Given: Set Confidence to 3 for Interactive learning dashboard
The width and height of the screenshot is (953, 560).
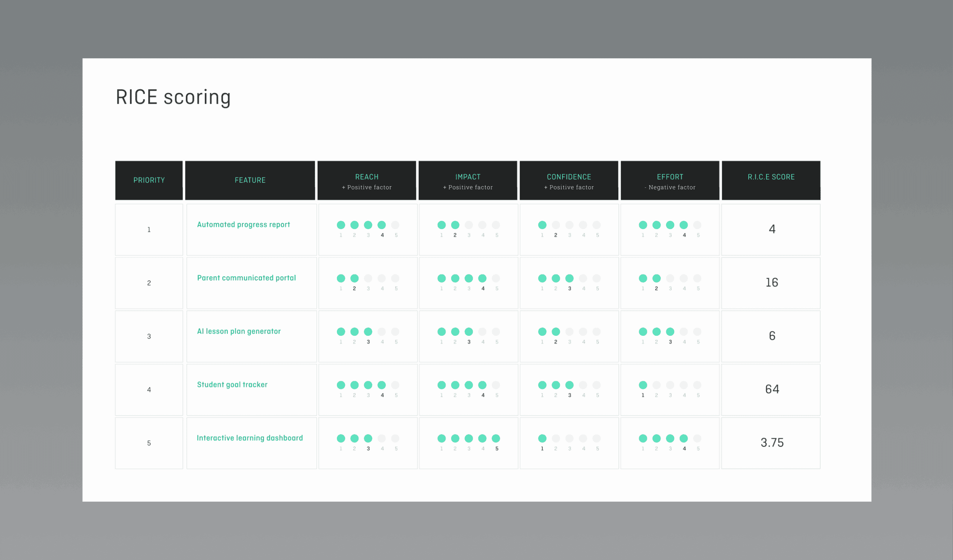Looking at the screenshot, I should [x=569, y=438].
